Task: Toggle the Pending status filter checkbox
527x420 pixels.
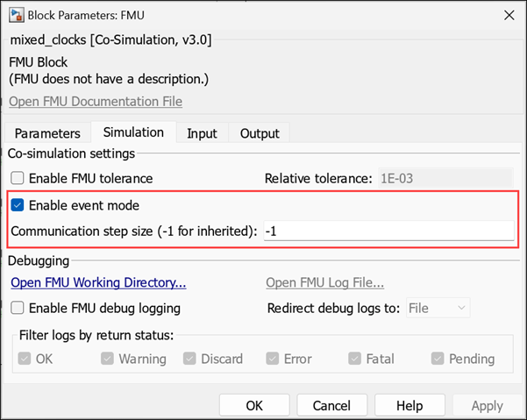Action: (438, 359)
